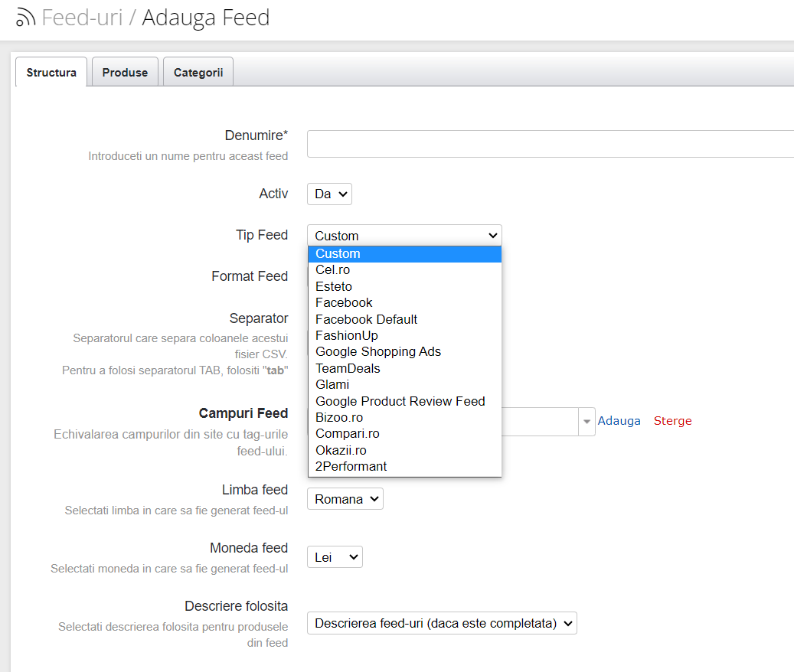
Task: Open the Descriere folosita dropdown
Action: tap(442, 623)
